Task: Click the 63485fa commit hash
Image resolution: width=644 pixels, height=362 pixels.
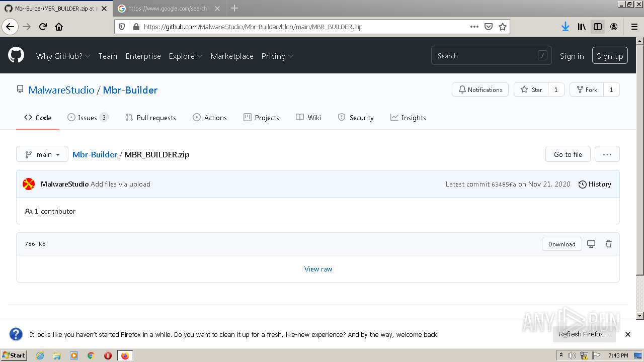Action: tap(504, 185)
